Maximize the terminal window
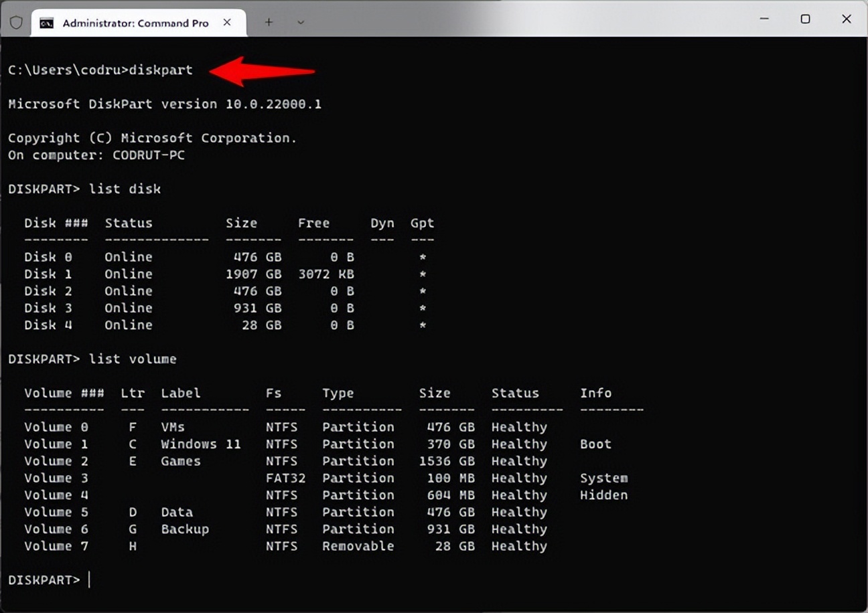868x613 pixels. point(806,19)
